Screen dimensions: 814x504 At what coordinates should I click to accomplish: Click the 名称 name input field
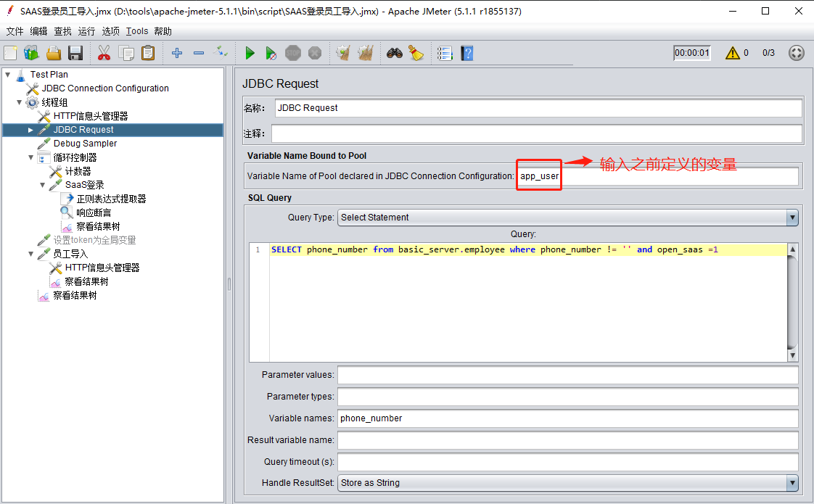coord(538,108)
